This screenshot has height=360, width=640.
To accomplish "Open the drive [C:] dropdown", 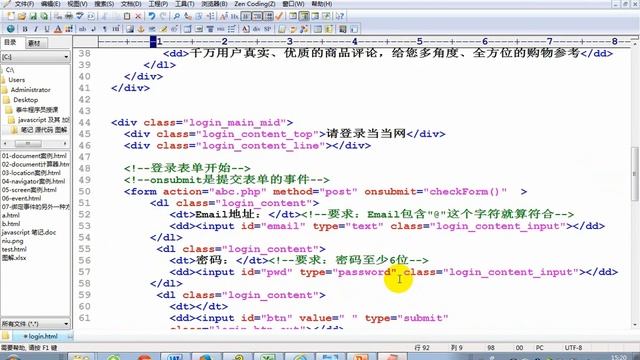I will (x=35, y=57).
